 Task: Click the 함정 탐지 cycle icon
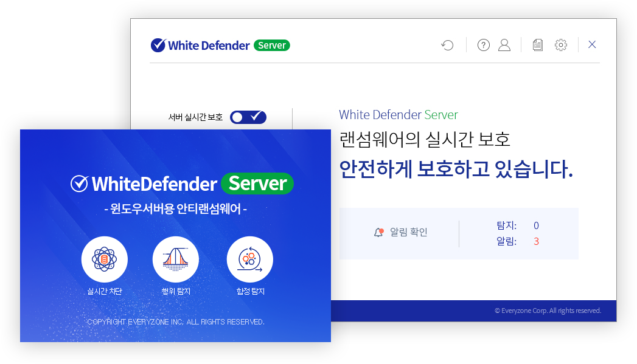(x=250, y=259)
